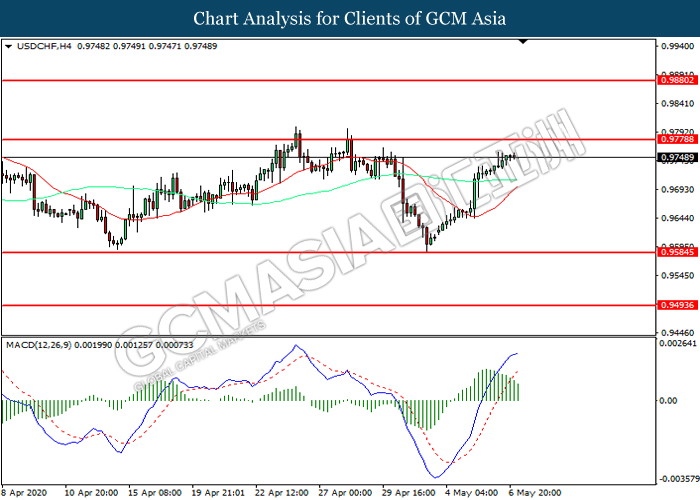700x500 pixels.
Task: Click the 10 Apr 20:00 time label
Action: tap(91, 493)
